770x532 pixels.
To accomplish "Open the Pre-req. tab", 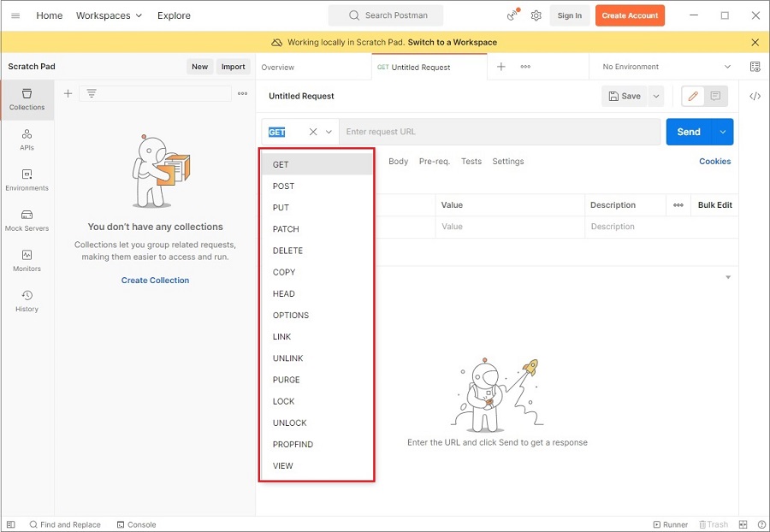I will pos(434,162).
